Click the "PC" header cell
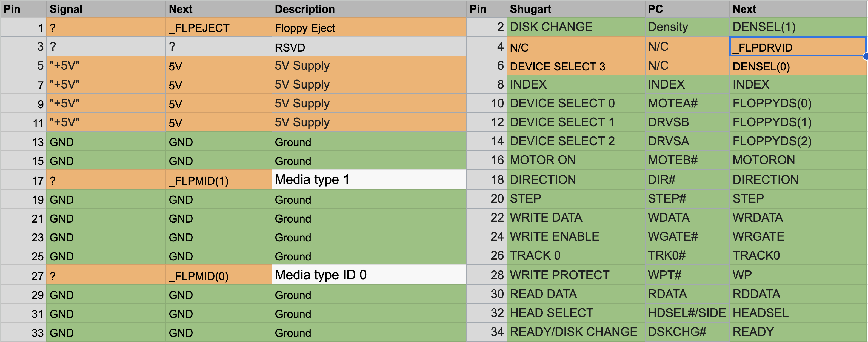The image size is (868, 342). coord(687,9)
